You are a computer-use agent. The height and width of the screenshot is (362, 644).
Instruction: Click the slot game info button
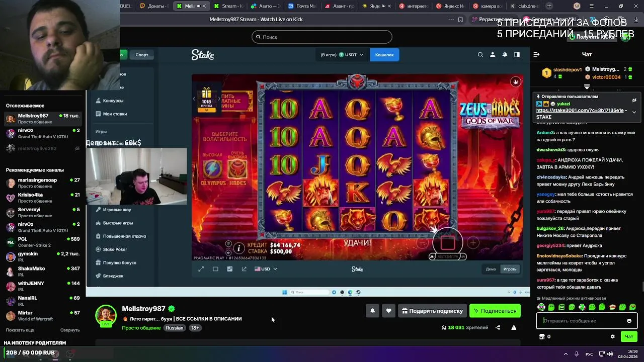238,248
